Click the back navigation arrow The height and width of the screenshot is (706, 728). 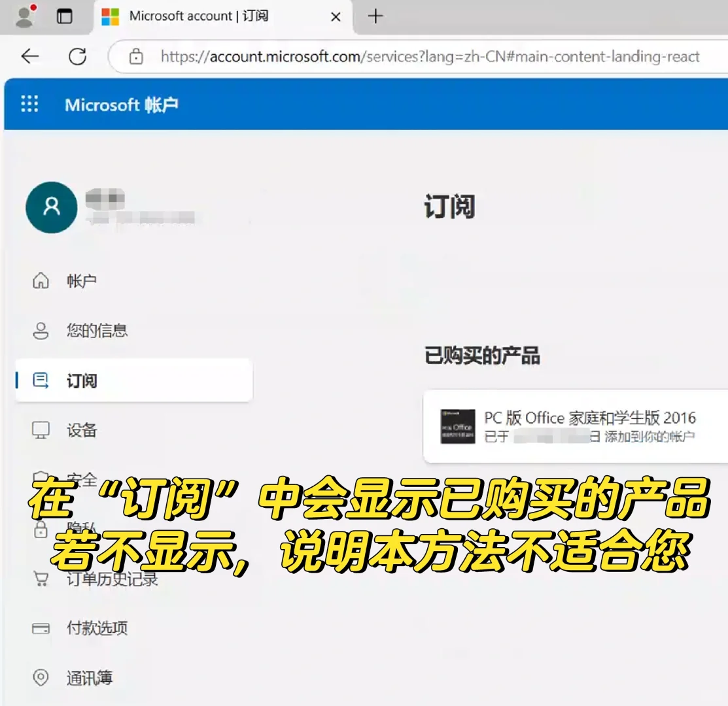pos(30,56)
